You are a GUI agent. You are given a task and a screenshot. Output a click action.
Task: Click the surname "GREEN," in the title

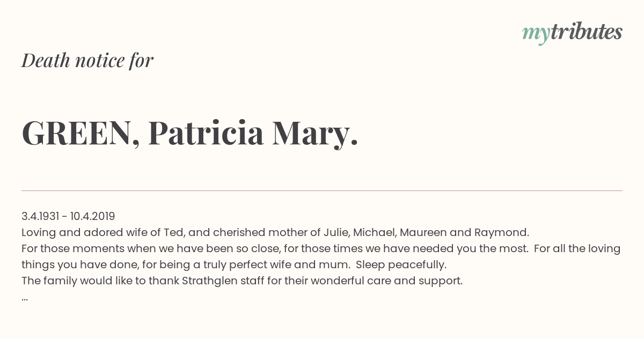pos(81,133)
